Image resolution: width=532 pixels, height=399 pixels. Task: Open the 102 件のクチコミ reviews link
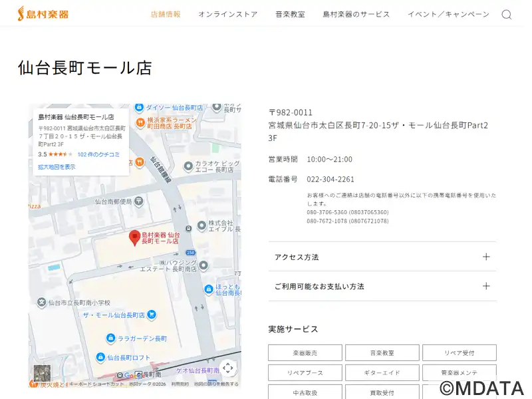(98, 154)
